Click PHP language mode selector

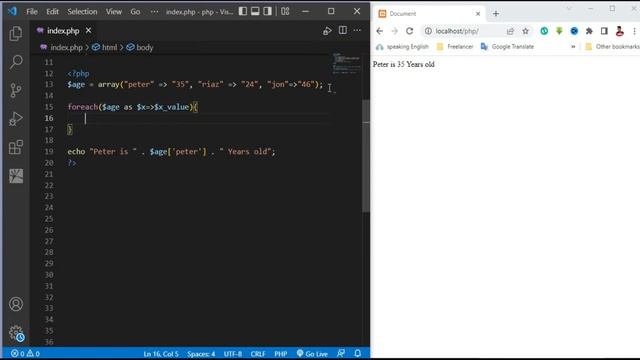(x=281, y=354)
